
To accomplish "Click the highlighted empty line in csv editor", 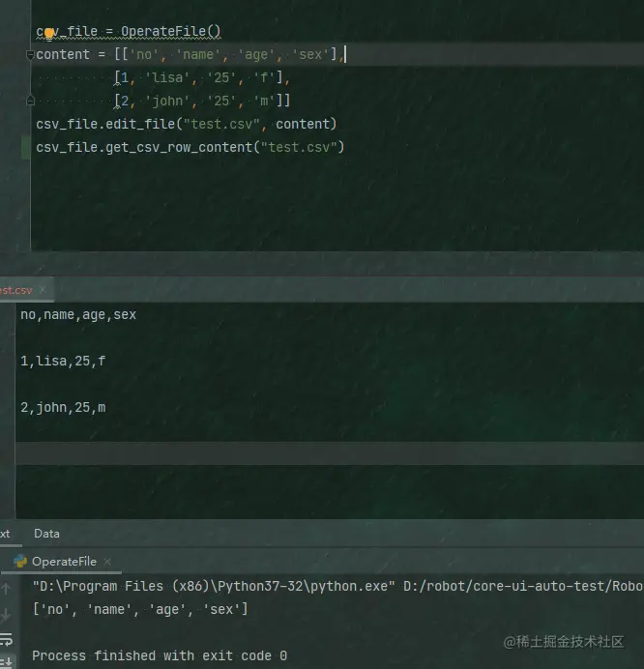I will coord(330,453).
